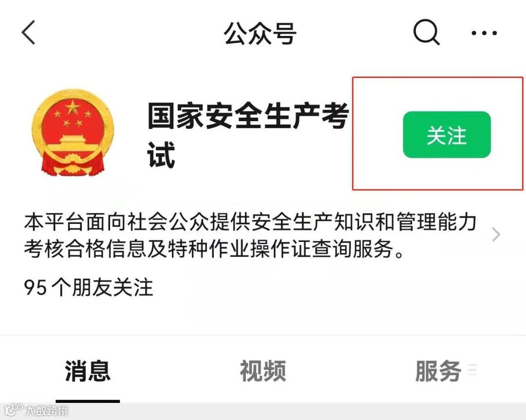Open the 服务 tab
The width and height of the screenshot is (526, 420).
pyautogui.click(x=438, y=371)
